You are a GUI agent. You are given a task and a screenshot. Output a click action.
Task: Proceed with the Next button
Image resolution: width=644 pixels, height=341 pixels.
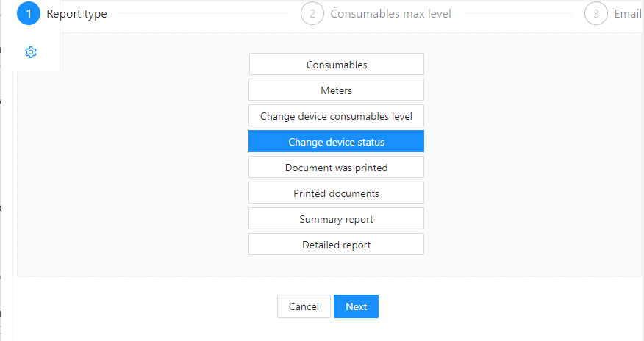tap(356, 306)
